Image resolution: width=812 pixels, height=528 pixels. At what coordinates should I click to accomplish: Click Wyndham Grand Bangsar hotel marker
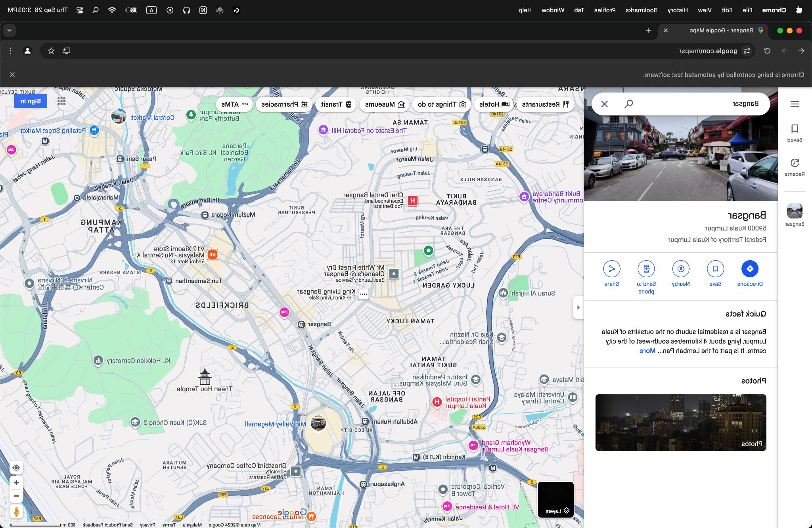473,445
